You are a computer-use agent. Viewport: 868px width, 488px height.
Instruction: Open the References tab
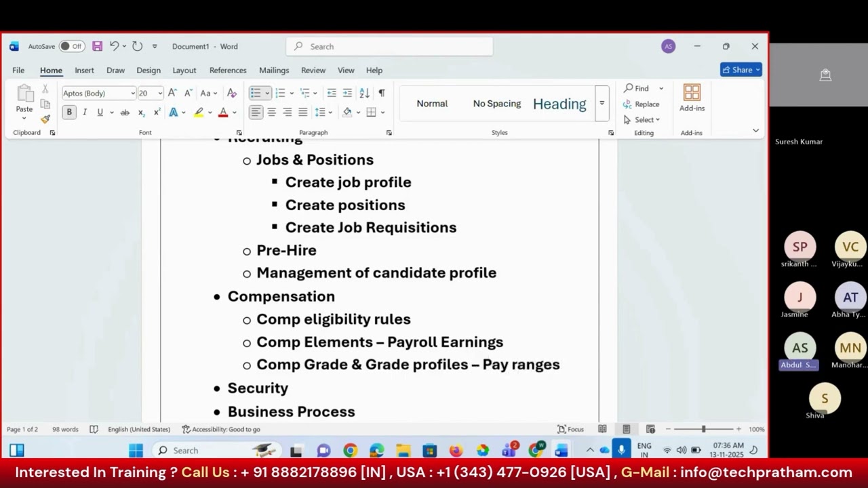point(228,70)
